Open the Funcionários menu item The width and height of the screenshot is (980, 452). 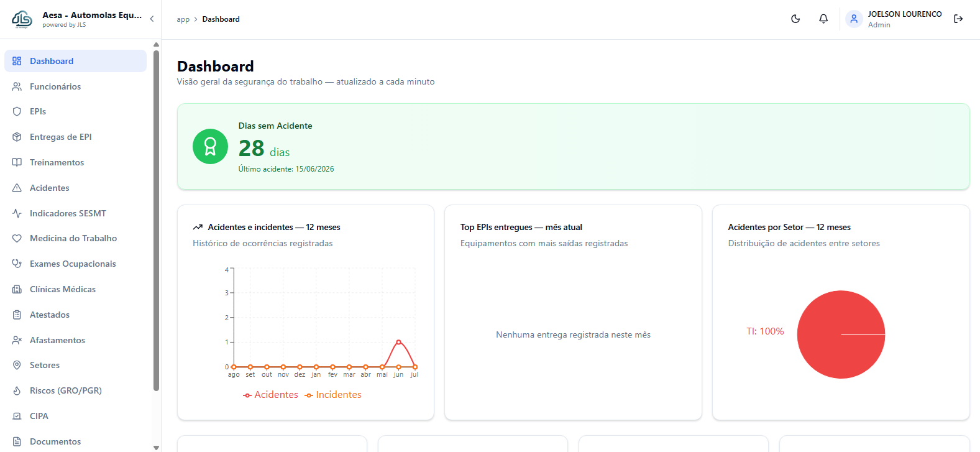click(x=75, y=86)
